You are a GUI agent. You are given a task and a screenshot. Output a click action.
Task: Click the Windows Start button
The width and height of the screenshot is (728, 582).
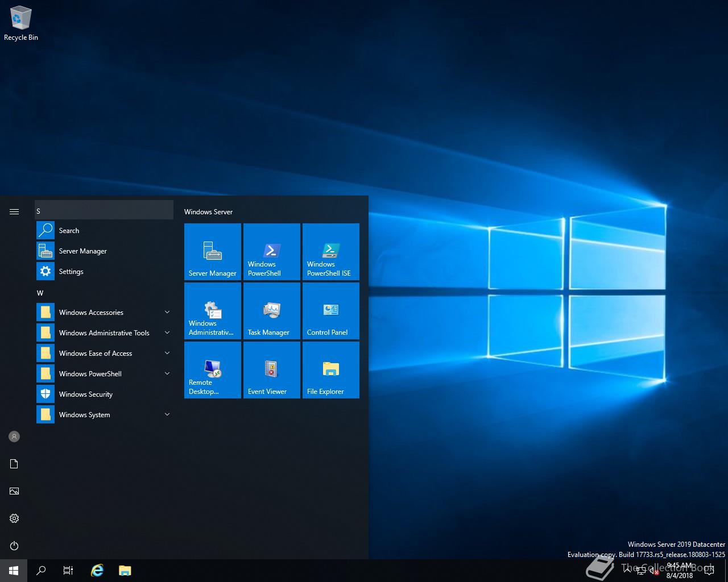[14, 571]
